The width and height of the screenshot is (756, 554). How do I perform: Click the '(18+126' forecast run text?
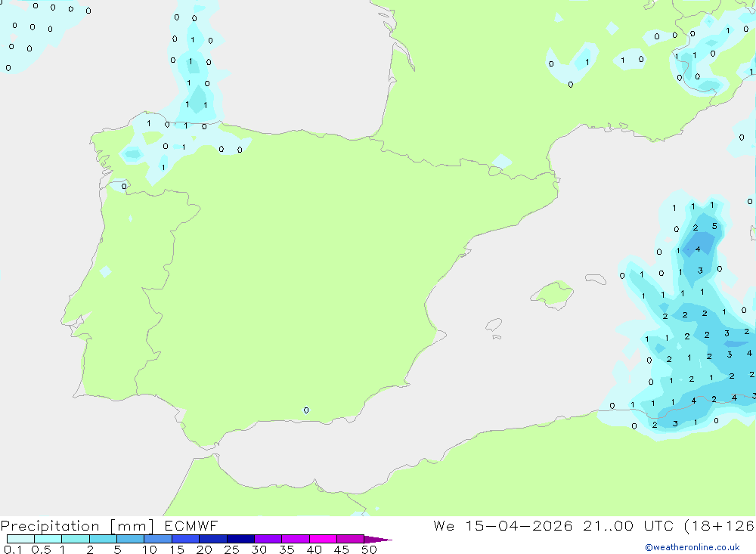720,525
